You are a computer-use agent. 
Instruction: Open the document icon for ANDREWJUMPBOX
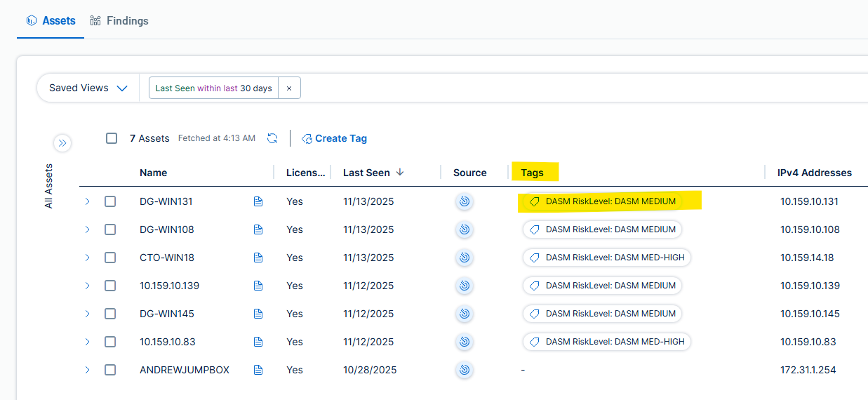(x=258, y=370)
